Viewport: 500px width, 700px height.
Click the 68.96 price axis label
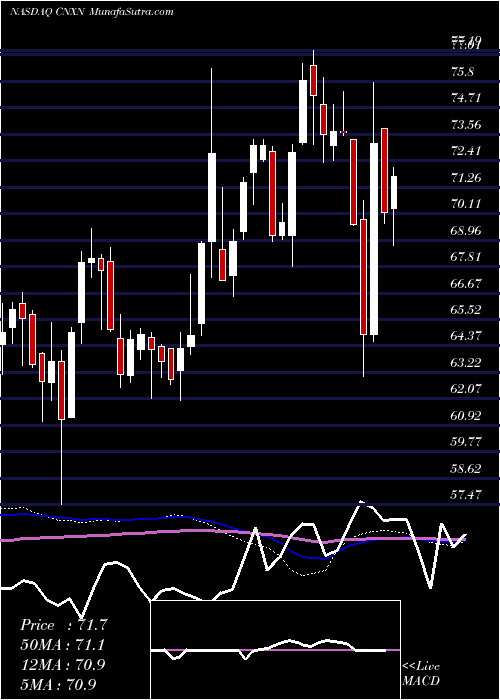(x=466, y=231)
